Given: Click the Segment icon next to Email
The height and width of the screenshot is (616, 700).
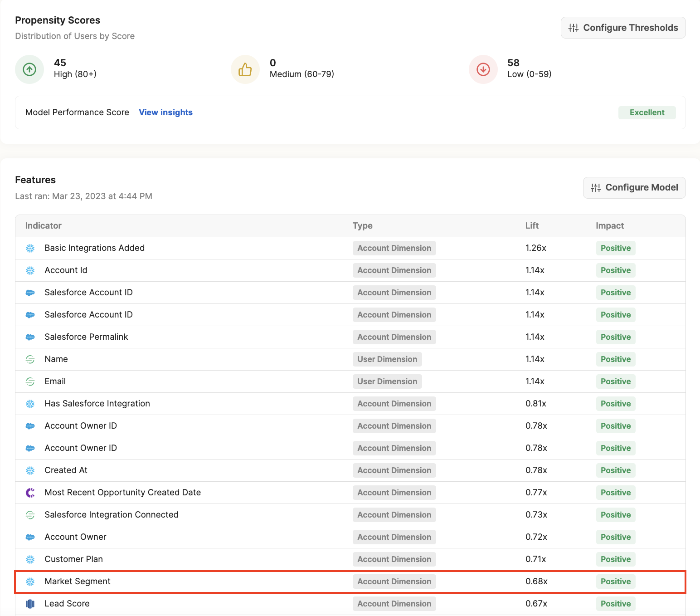Looking at the screenshot, I should 30,381.
